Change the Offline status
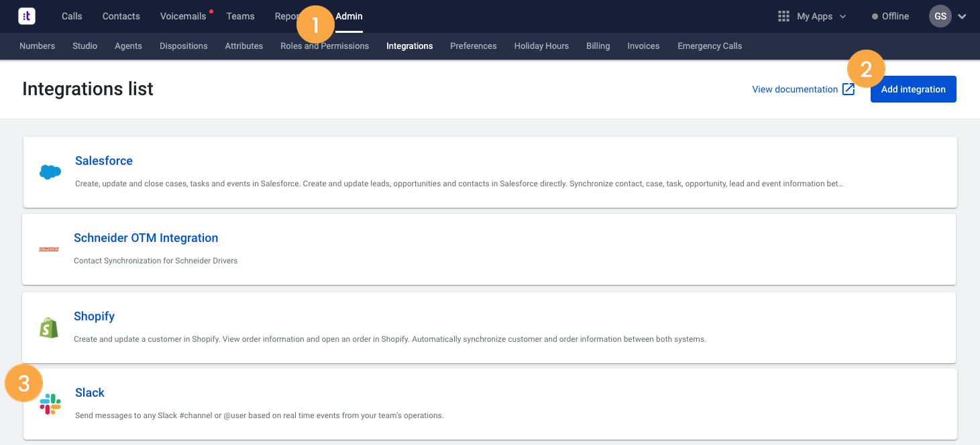The height and width of the screenshot is (445, 980). [x=890, y=16]
